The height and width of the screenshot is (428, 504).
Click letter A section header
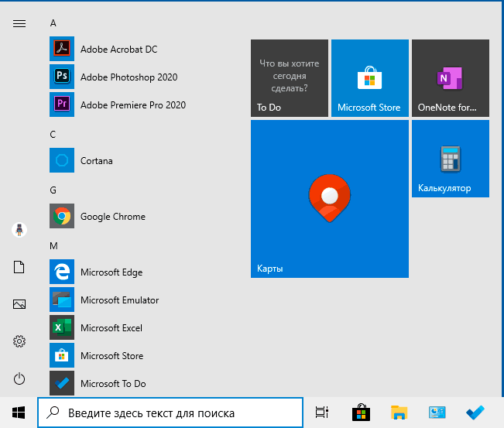(53, 23)
